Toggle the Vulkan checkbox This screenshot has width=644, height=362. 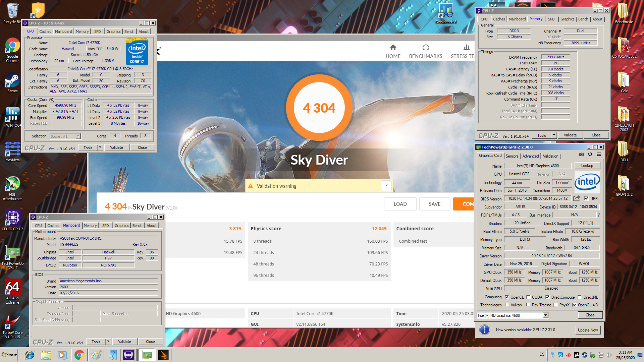coord(507,305)
